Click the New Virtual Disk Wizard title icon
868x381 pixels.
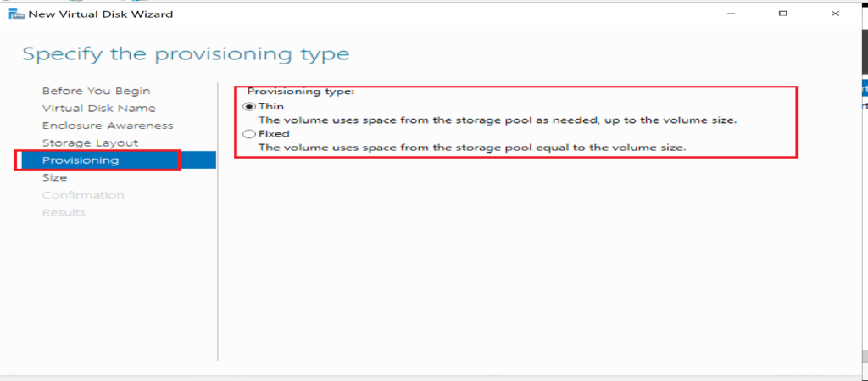(x=16, y=14)
